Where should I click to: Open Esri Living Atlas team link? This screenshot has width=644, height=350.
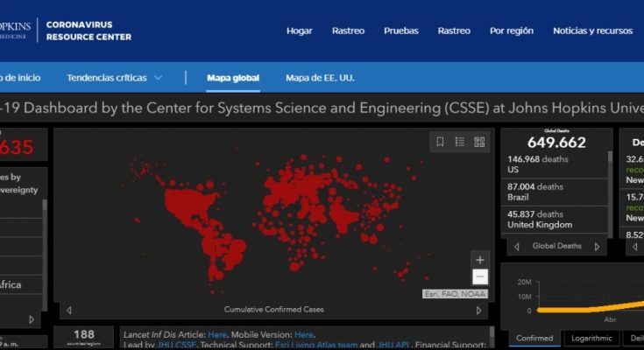pos(316,345)
